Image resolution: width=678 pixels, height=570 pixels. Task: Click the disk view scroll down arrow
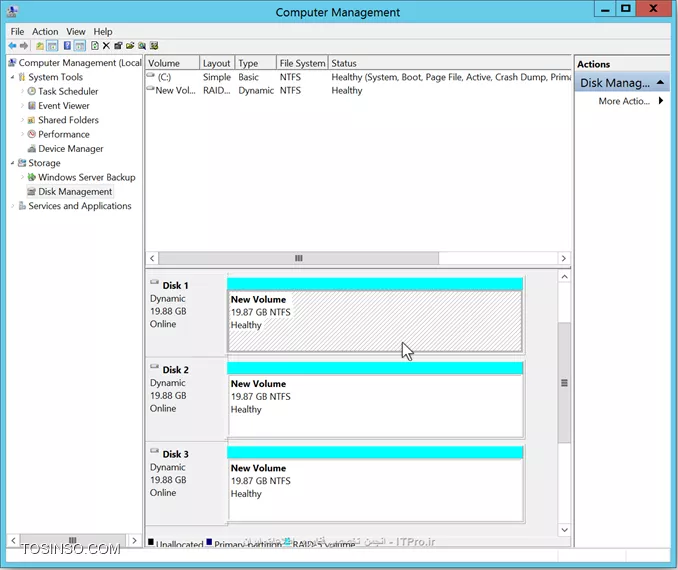(x=564, y=530)
